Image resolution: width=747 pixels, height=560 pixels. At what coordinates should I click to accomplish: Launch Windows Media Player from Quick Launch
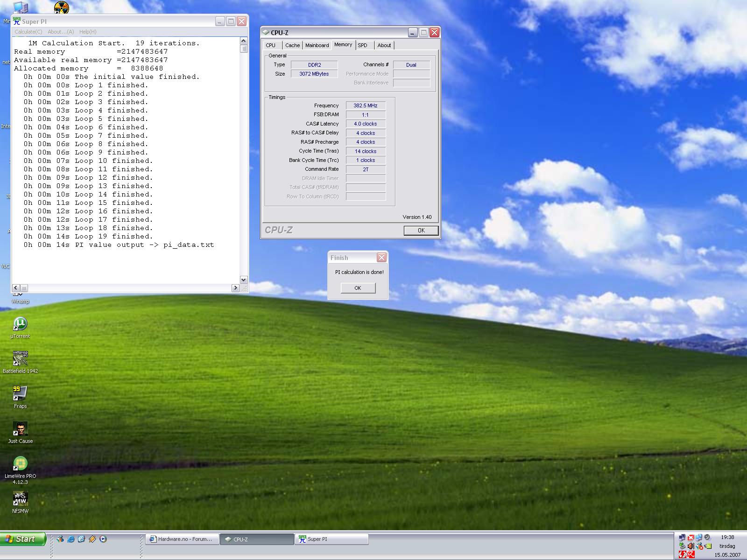click(103, 539)
